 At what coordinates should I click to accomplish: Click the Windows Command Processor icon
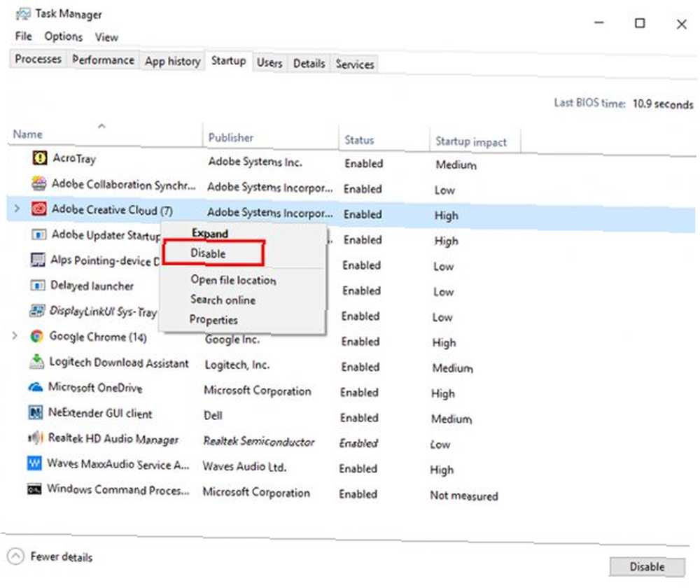click(x=34, y=489)
